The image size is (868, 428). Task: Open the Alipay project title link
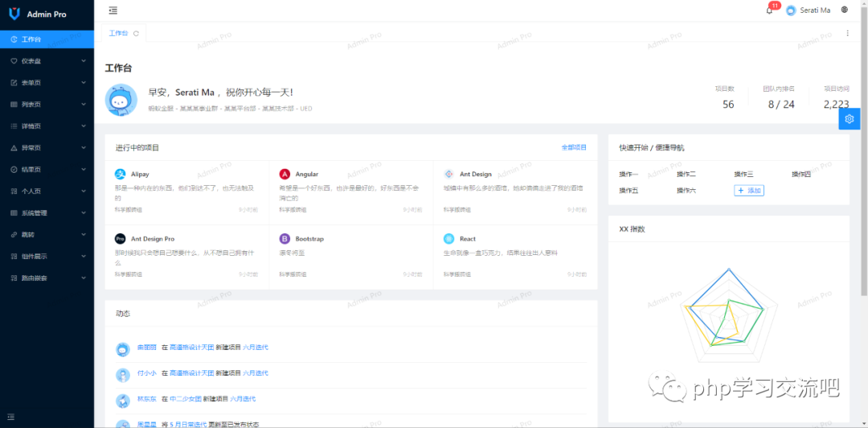(x=140, y=174)
